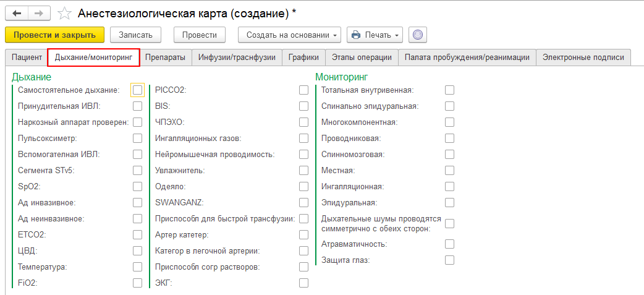Click the printer icon on Печать button
Screen dimensions: 644x295
(356, 35)
